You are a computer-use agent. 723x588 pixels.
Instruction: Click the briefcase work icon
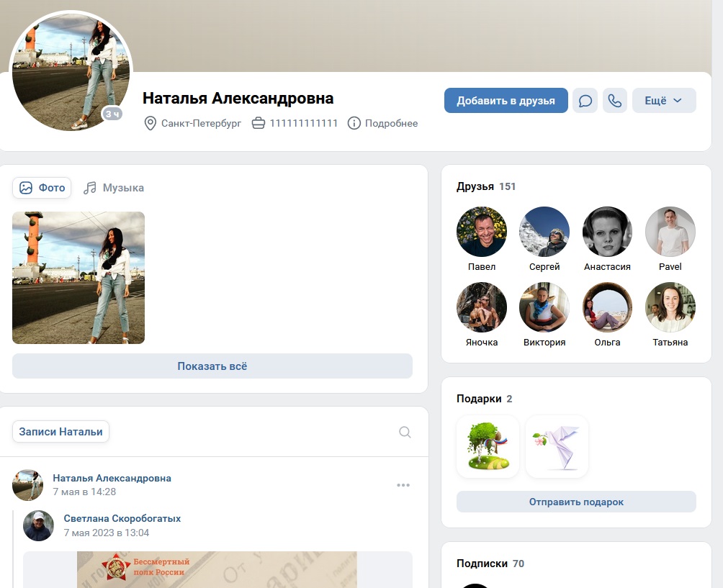click(x=259, y=124)
